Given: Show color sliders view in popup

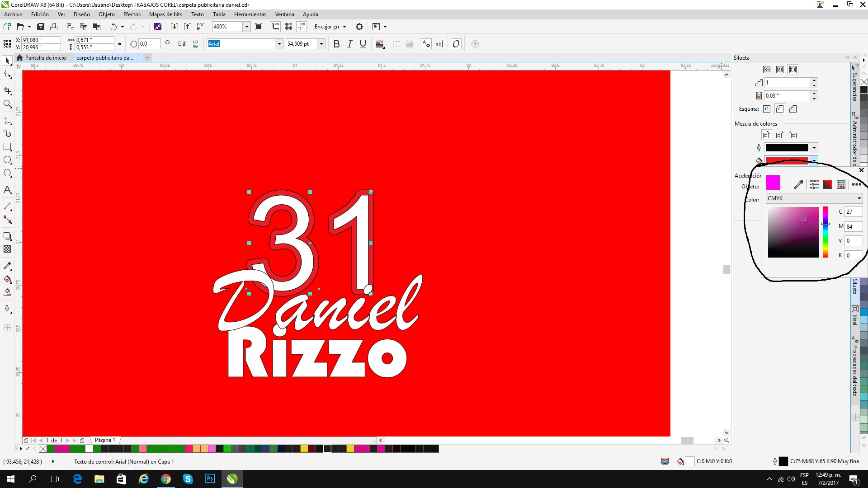Looking at the screenshot, I should [814, 184].
